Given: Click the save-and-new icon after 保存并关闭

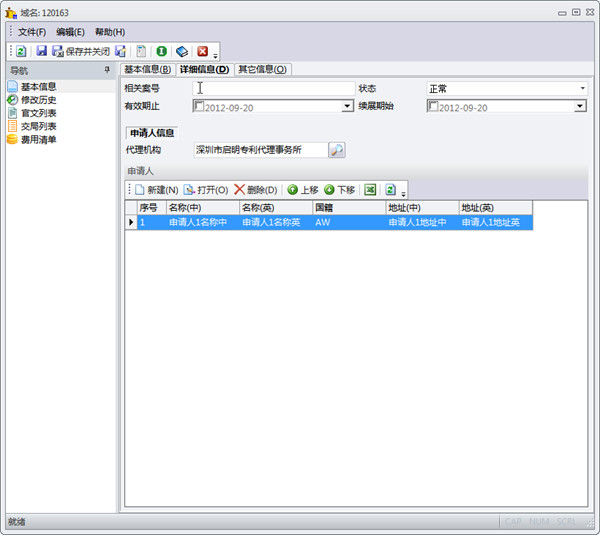Looking at the screenshot, I should tap(121, 51).
